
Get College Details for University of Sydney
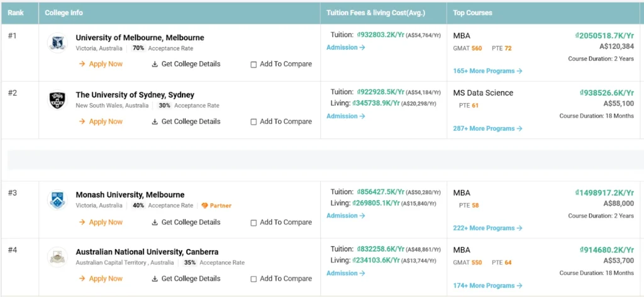(x=186, y=121)
